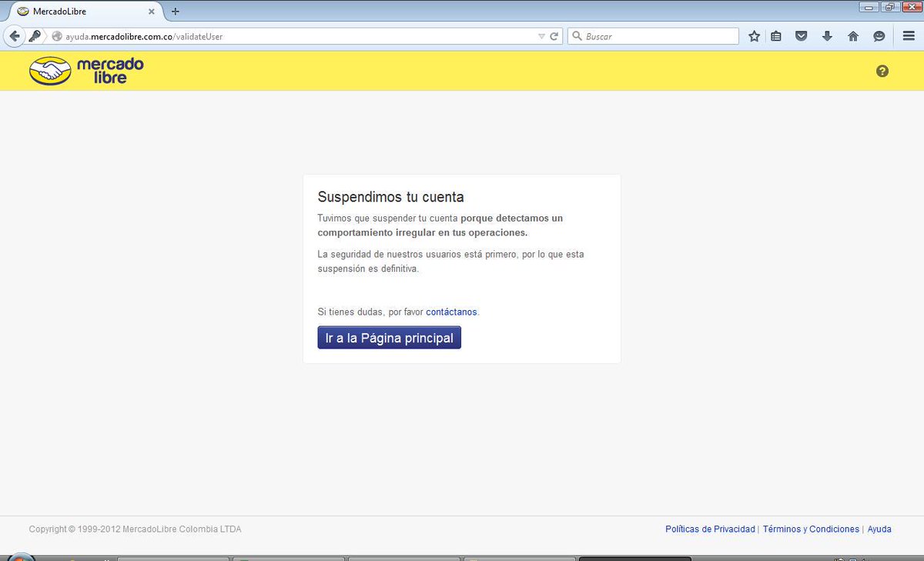This screenshot has height=561, width=924.
Task: Open the Downloads panel
Action: [x=826, y=35]
